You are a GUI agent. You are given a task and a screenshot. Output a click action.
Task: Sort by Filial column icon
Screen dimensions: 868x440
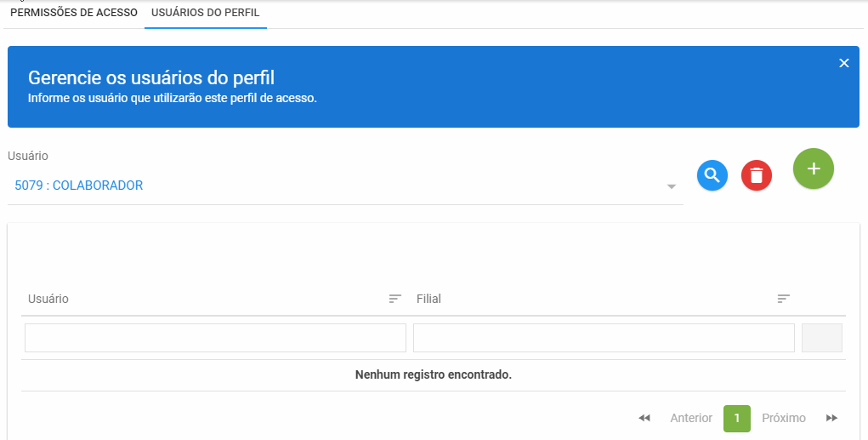tap(783, 299)
